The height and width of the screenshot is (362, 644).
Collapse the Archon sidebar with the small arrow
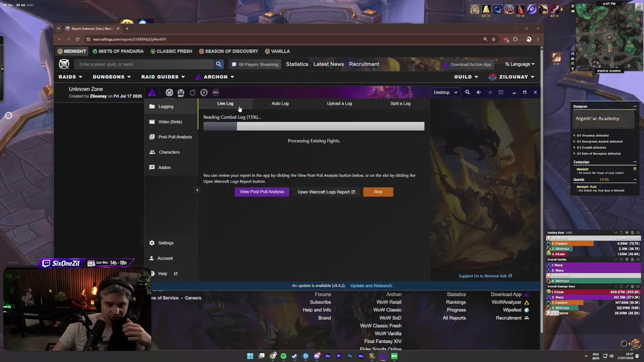click(x=197, y=190)
